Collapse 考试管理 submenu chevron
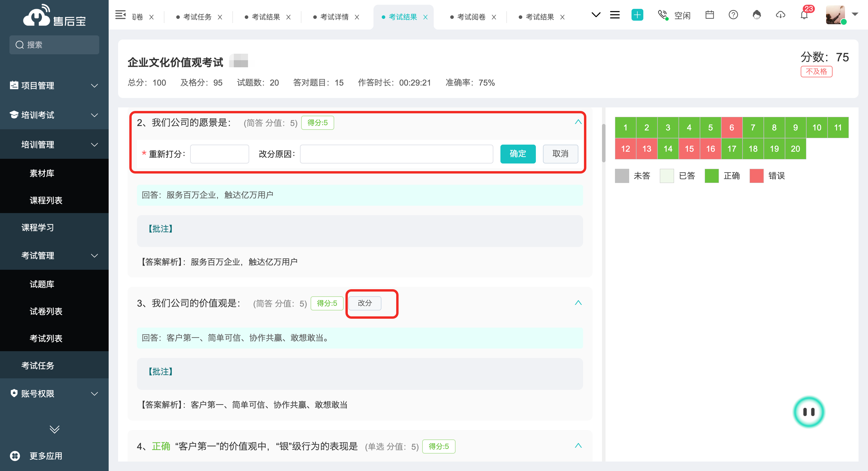Image resolution: width=868 pixels, height=471 pixels. point(95,256)
